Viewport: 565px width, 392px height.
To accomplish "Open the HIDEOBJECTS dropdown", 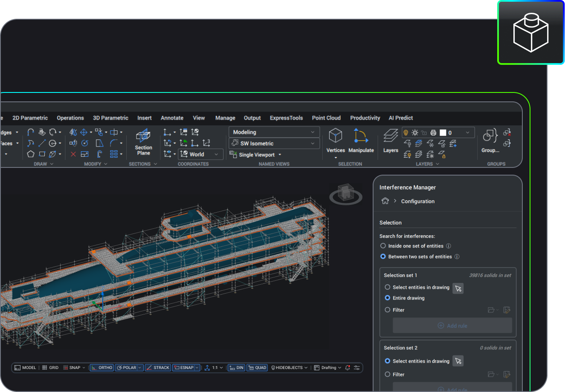I will [289, 368].
